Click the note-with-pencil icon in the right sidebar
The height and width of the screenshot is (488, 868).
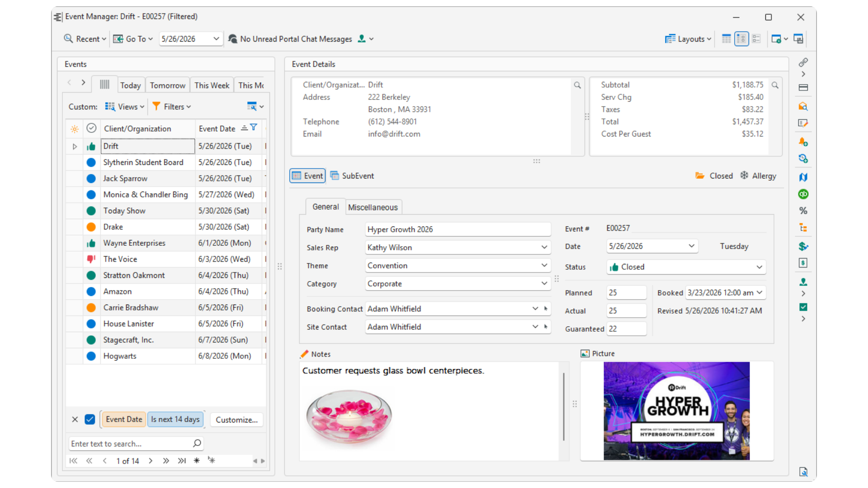pyautogui.click(x=803, y=123)
